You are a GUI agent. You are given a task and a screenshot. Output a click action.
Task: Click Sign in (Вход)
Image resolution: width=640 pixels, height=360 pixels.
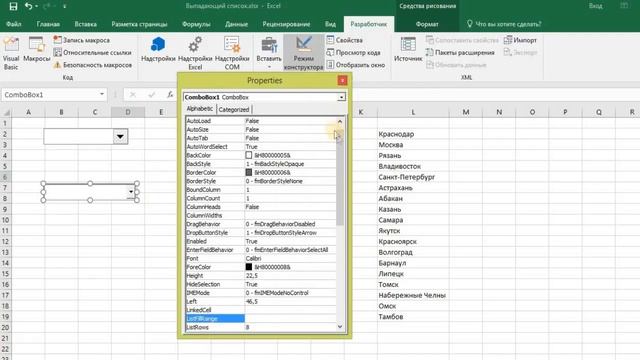pyautogui.click(x=596, y=6)
